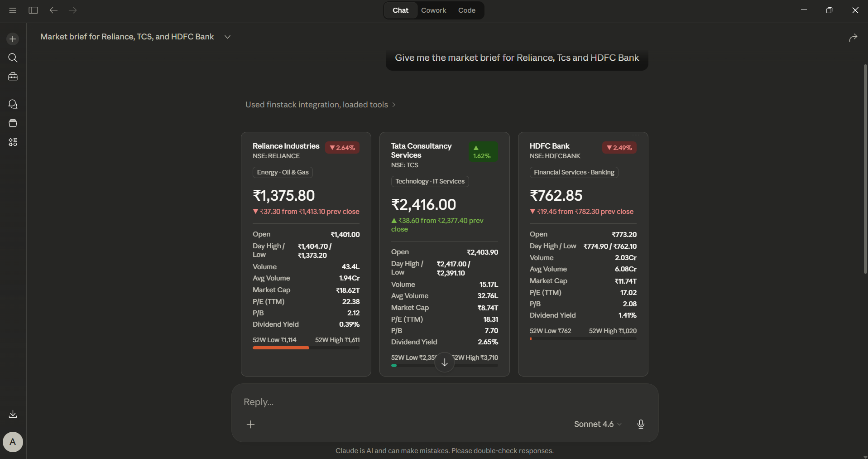868x459 pixels.
Task: Click the download icon in sidebar
Action: click(x=13, y=414)
